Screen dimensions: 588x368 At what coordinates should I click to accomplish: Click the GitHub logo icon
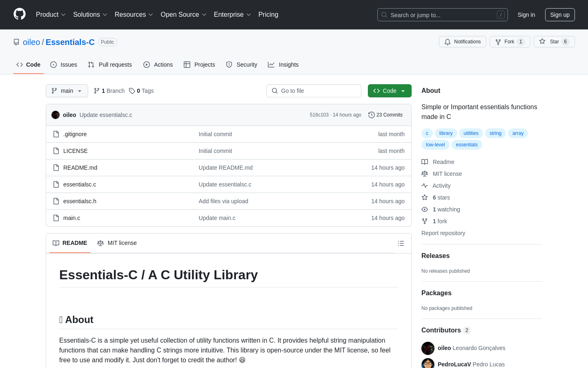20,14
